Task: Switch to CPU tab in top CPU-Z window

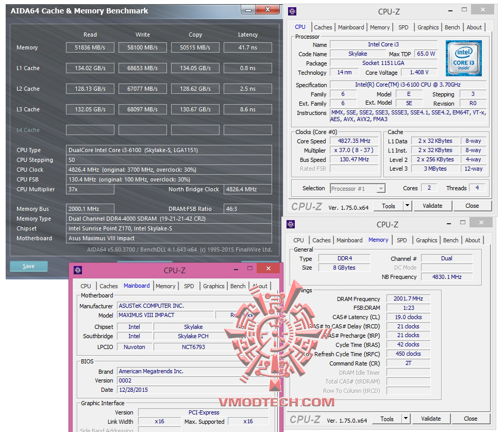Action: tap(300, 27)
